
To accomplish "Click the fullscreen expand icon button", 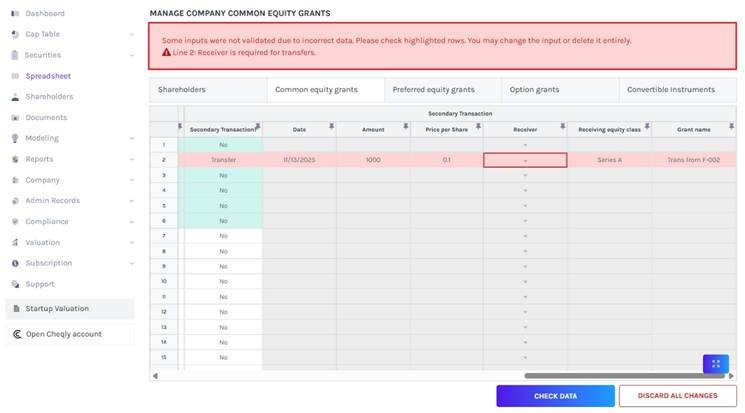I will click(x=715, y=364).
